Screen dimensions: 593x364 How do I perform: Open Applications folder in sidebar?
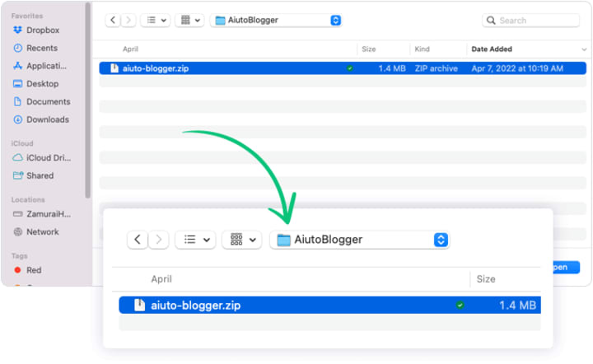pyautogui.click(x=40, y=66)
